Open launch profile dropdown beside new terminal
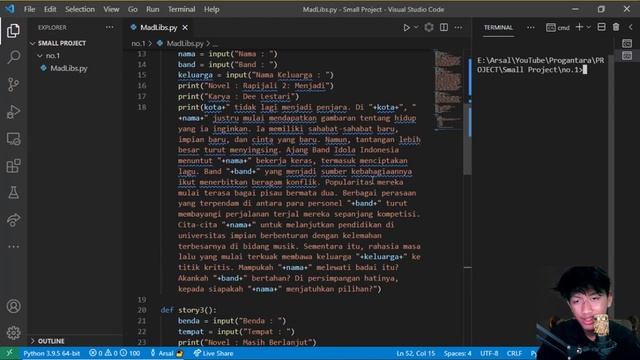The image size is (640, 360). 589,27
